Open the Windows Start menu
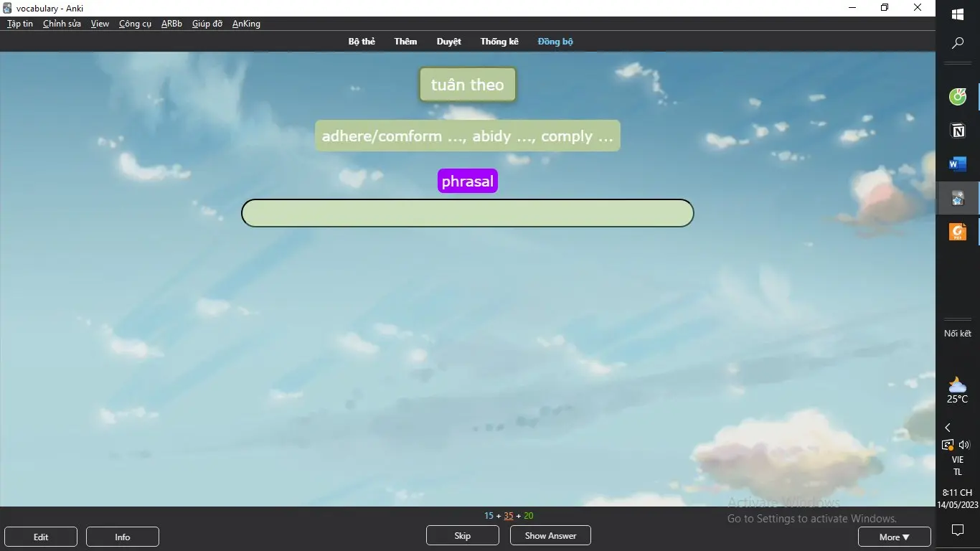Viewport: 980px width, 551px height. pyautogui.click(x=957, y=14)
